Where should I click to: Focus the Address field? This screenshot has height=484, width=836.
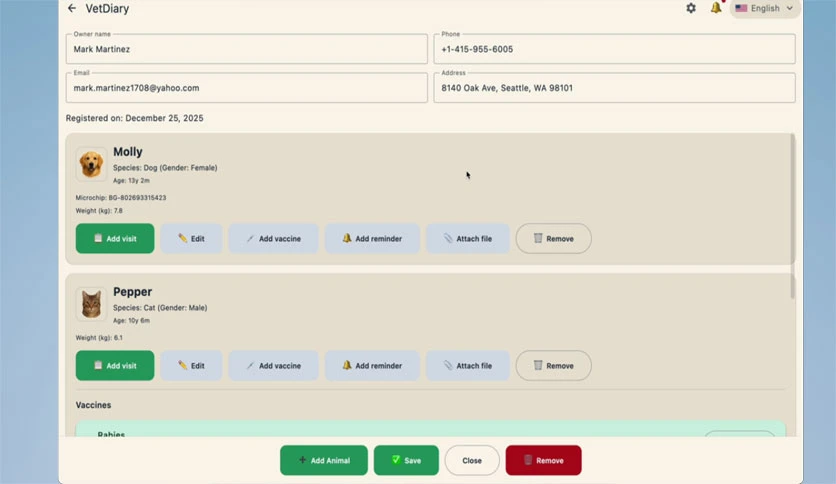click(614, 88)
